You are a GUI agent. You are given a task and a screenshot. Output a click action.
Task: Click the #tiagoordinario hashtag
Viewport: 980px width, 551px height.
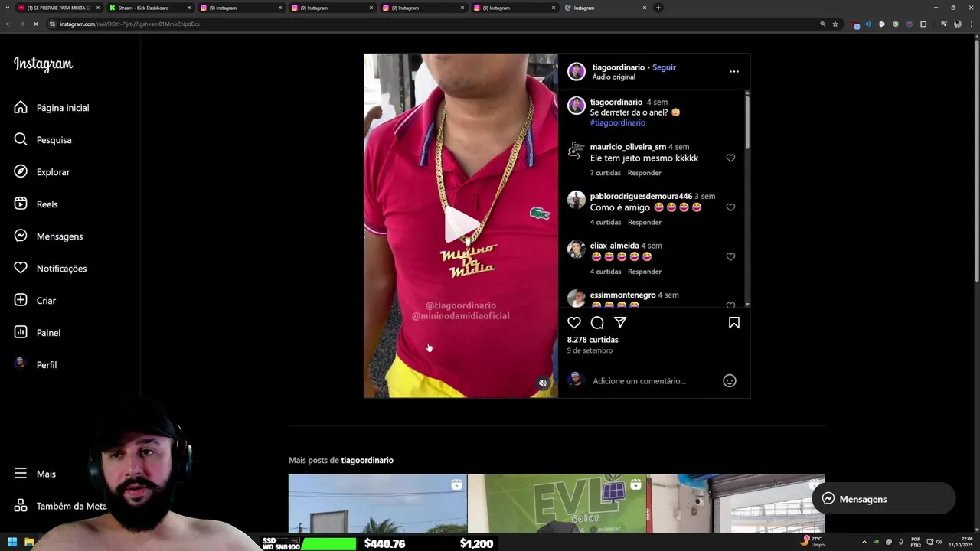click(618, 122)
